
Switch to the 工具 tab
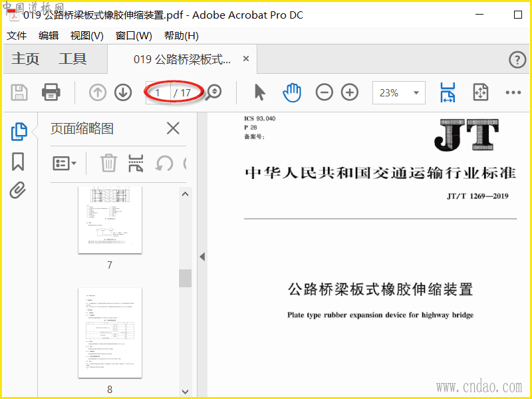pyautogui.click(x=72, y=59)
